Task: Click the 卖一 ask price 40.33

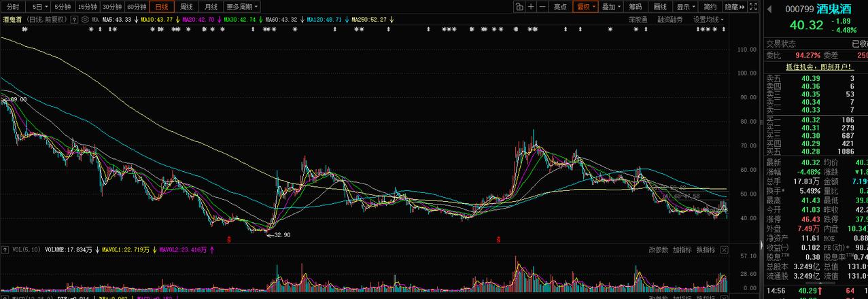Action: 811,110
